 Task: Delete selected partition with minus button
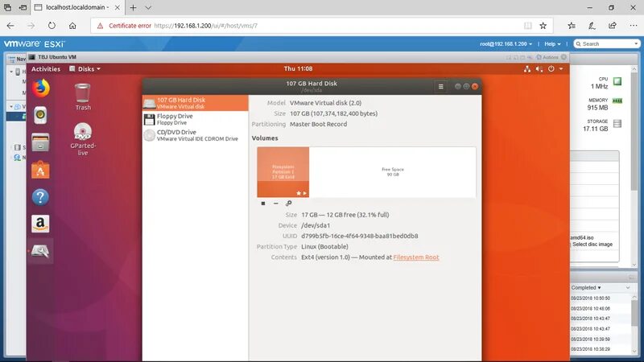275,204
